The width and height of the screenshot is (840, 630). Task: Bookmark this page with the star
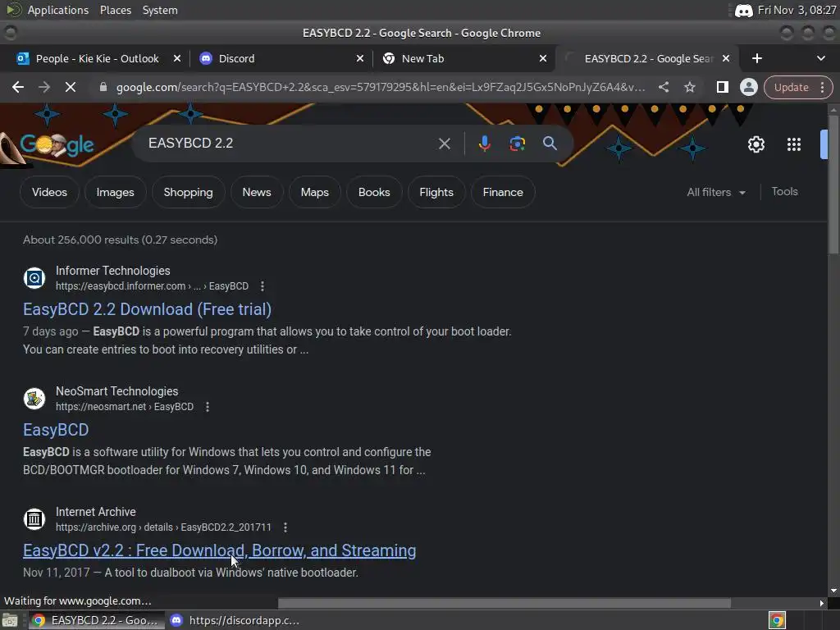pyautogui.click(x=689, y=87)
